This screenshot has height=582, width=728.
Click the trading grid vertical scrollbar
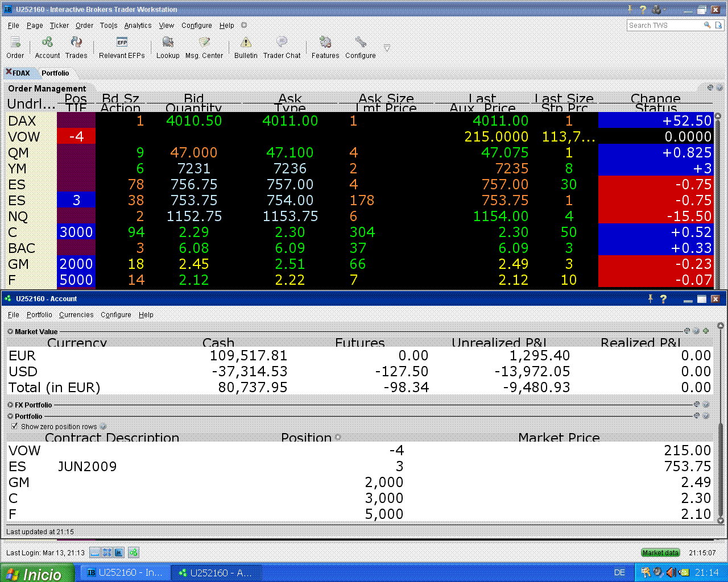[x=718, y=200]
